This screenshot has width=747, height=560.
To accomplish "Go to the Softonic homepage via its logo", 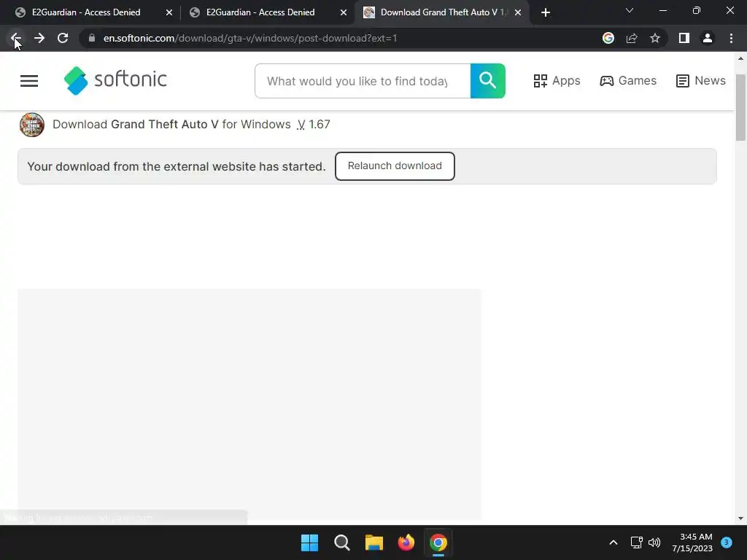I will [116, 80].
